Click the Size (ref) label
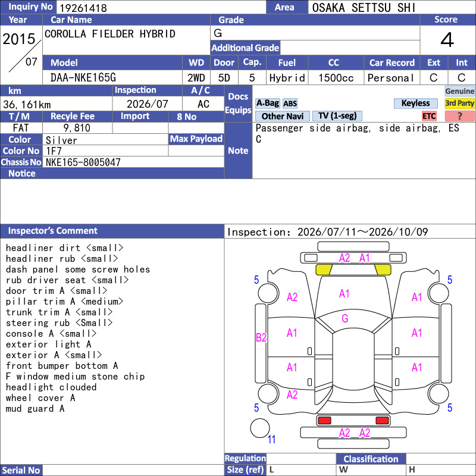Viewport: 476px width, 476px height. point(245,470)
